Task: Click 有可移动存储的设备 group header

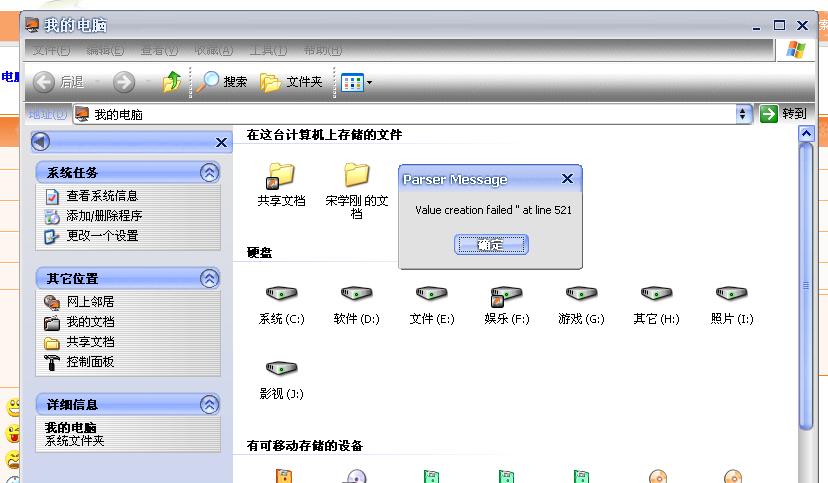Action: (305, 446)
